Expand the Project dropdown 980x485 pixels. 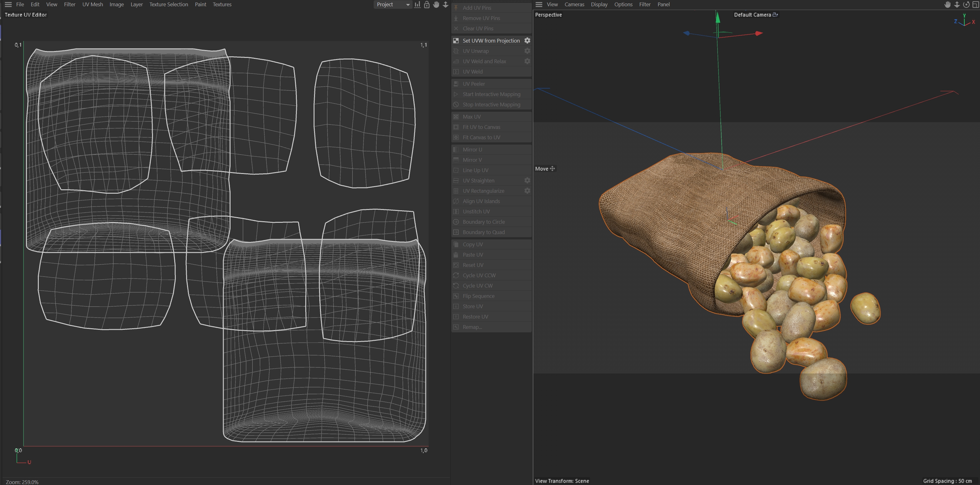tap(393, 5)
